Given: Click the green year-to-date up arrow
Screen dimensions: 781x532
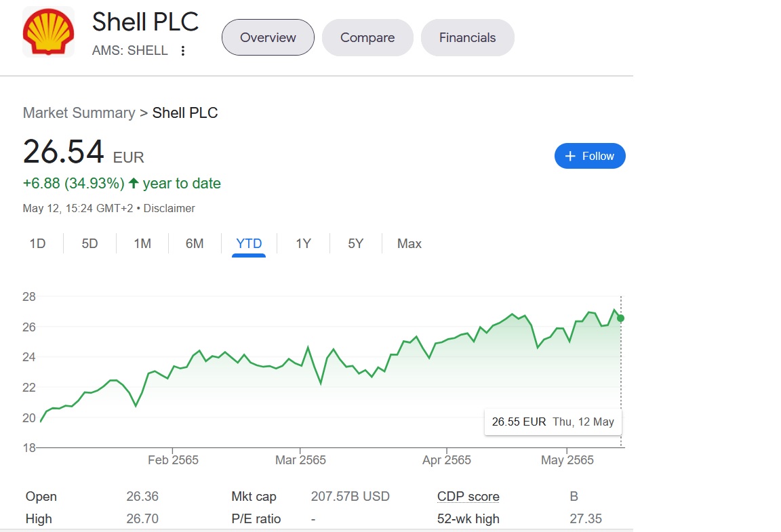Looking at the screenshot, I should [134, 183].
